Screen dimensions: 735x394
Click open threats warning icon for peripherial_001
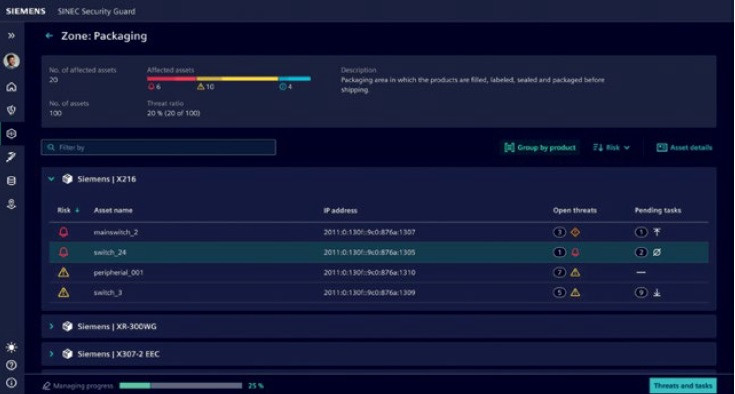pyautogui.click(x=575, y=272)
